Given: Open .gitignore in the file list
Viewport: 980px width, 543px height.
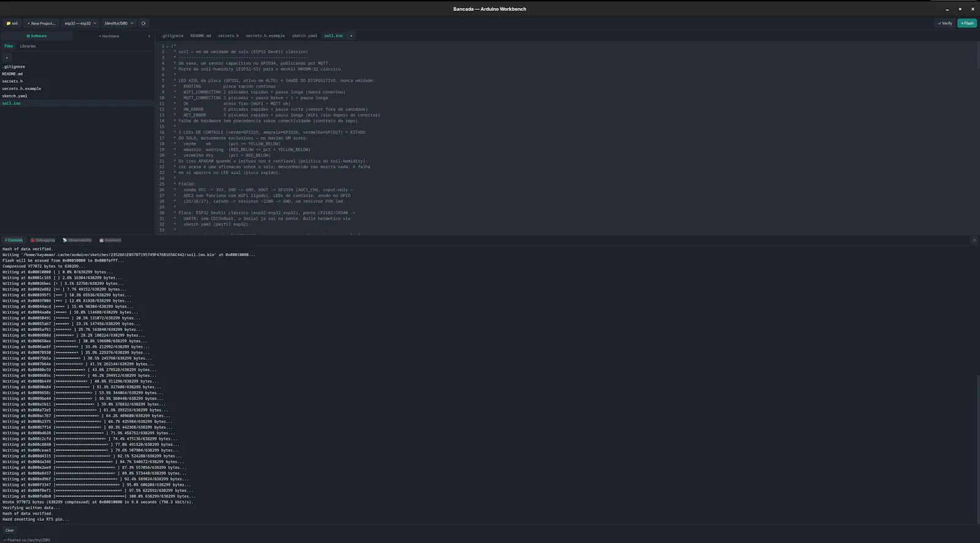Looking at the screenshot, I should click(x=77, y=66).
